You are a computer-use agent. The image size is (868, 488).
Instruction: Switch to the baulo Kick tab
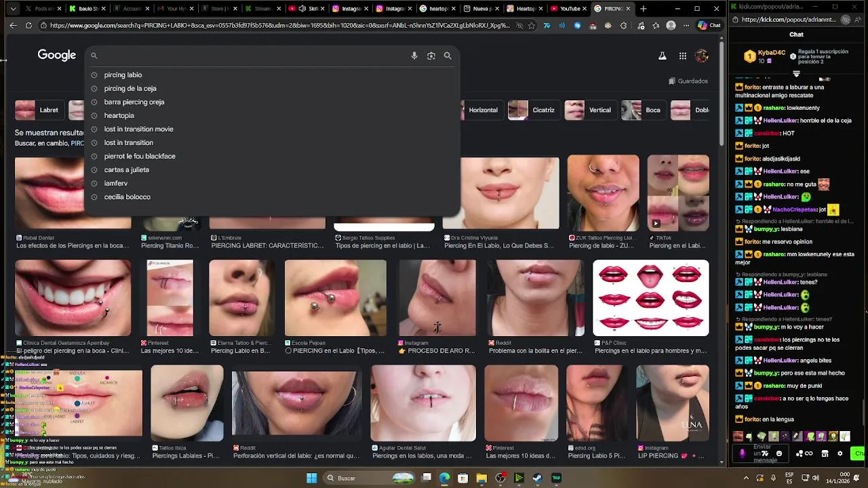coord(87,9)
